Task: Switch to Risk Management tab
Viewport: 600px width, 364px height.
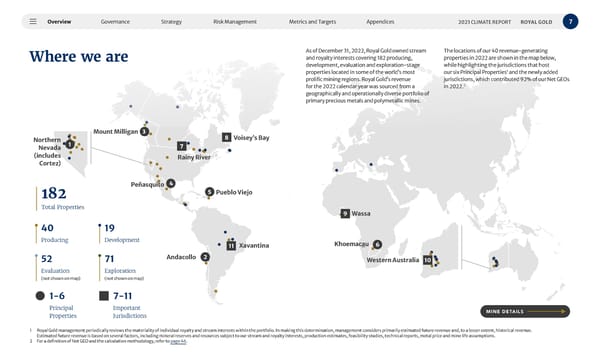Action: pyautogui.click(x=235, y=22)
